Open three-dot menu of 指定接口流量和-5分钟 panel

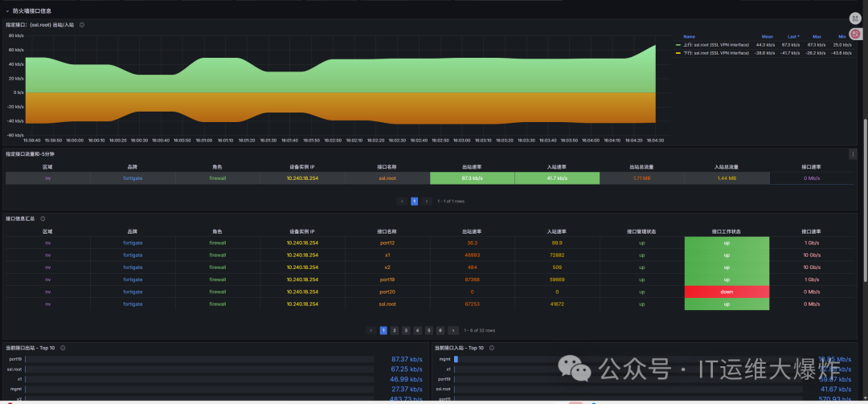[853, 154]
